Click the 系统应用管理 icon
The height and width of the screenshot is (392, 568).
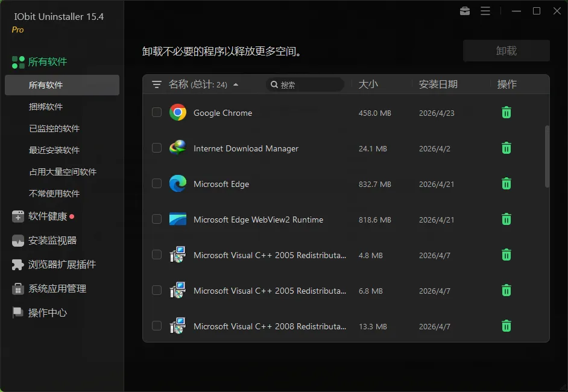point(17,289)
